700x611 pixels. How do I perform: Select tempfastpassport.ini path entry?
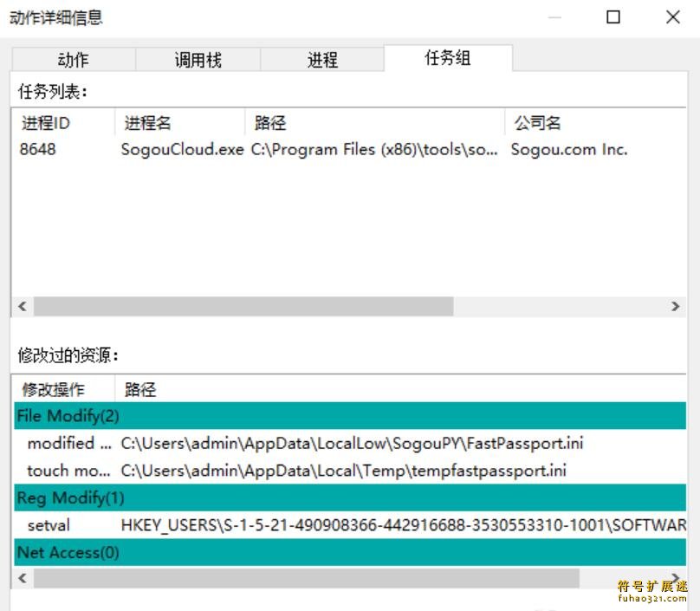pos(343,471)
